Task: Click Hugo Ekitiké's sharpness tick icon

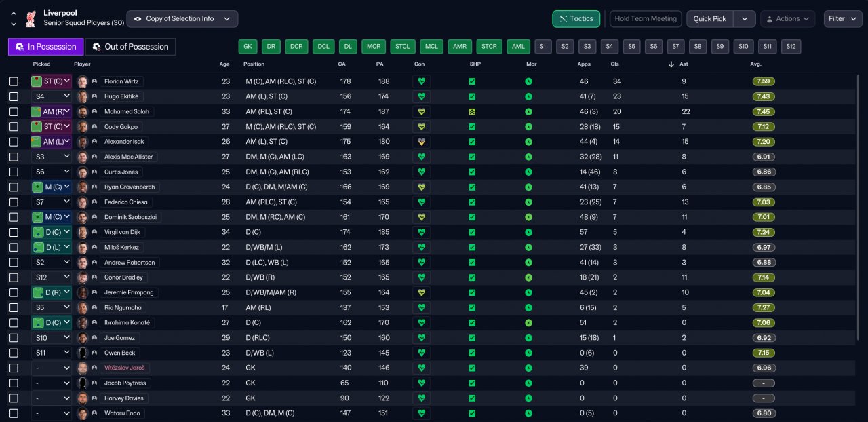Action: 472,96
